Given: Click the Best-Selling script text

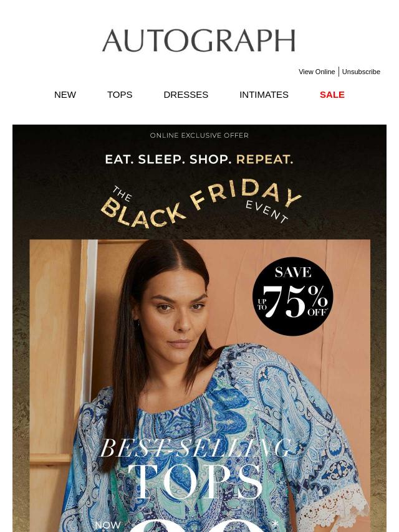Looking at the screenshot, I should (196, 448).
